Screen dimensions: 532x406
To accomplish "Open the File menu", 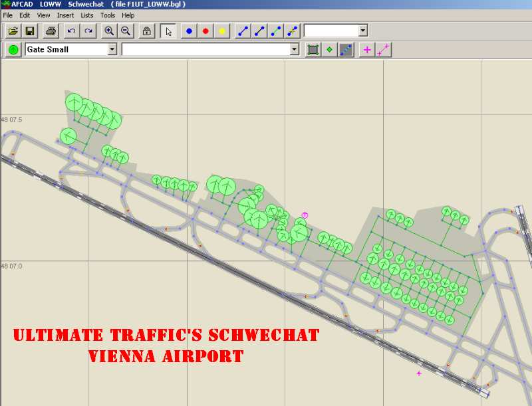I will 8,15.
